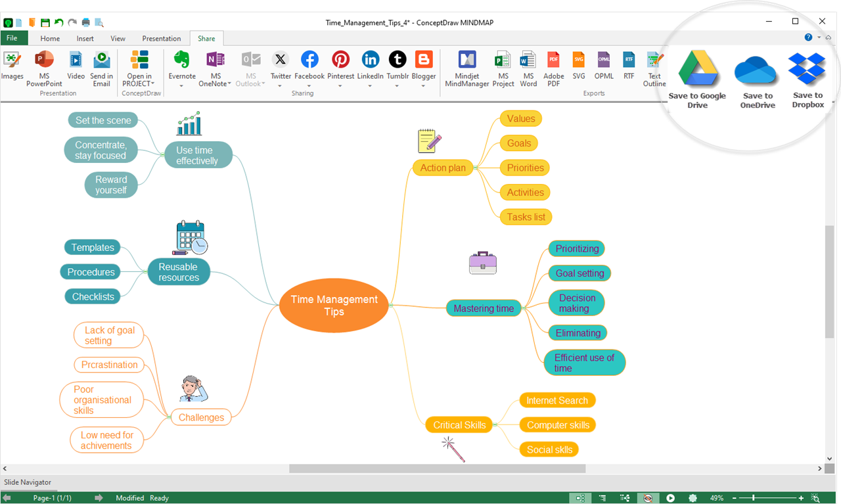Save the document using the floppy icon
The height and width of the screenshot is (504, 841).
pyautogui.click(x=45, y=22)
